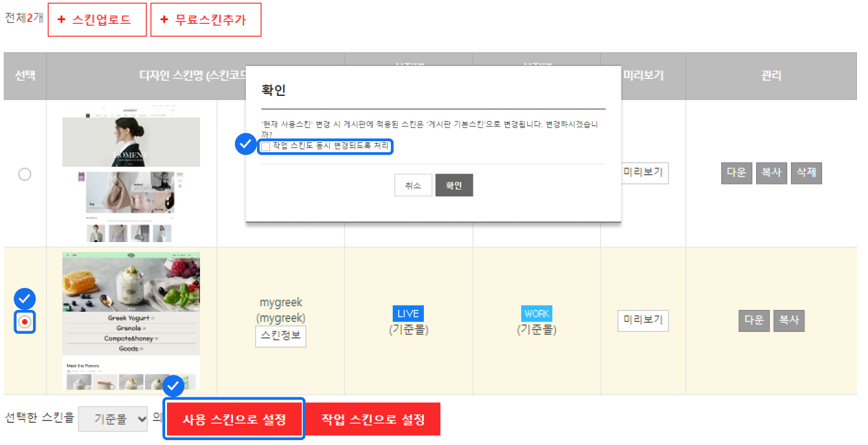Click 복사 for the mygreek skin

point(788,320)
